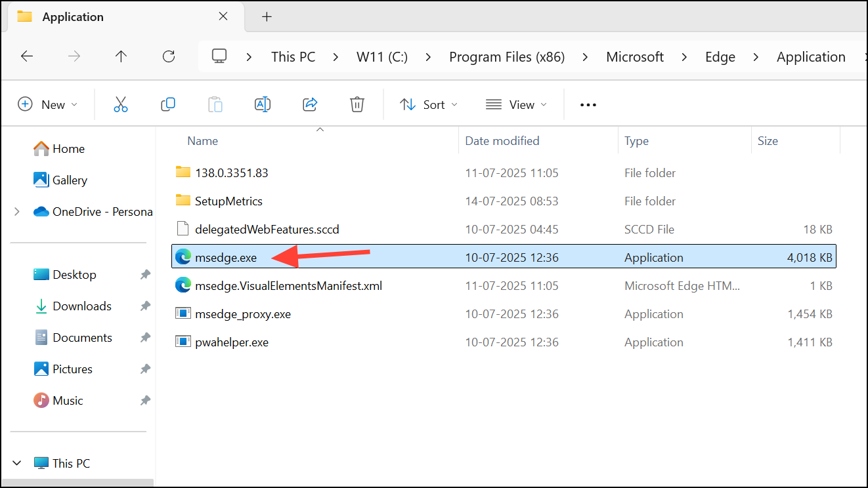The image size is (868, 488).
Task: Open Music in quick access
Action: pos(58,401)
